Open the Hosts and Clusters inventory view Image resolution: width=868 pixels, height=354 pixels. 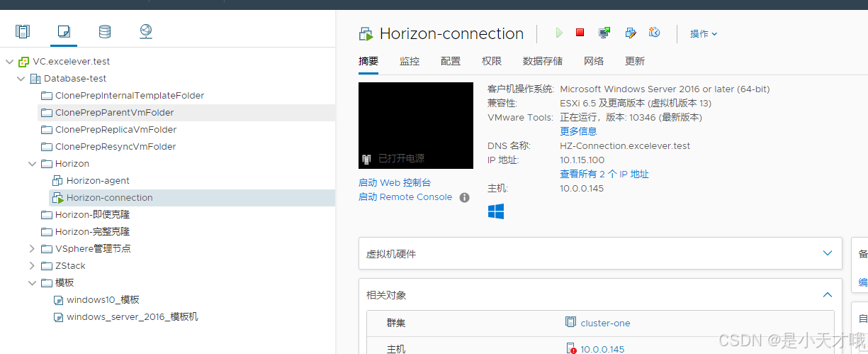[x=23, y=31]
